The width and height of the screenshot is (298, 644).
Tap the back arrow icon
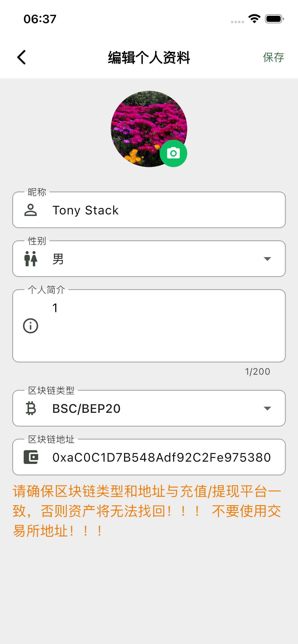coord(22,57)
